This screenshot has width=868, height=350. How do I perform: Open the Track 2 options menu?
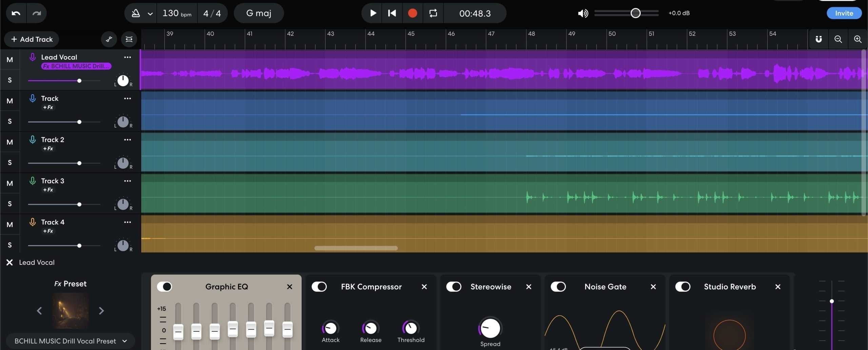tap(127, 140)
